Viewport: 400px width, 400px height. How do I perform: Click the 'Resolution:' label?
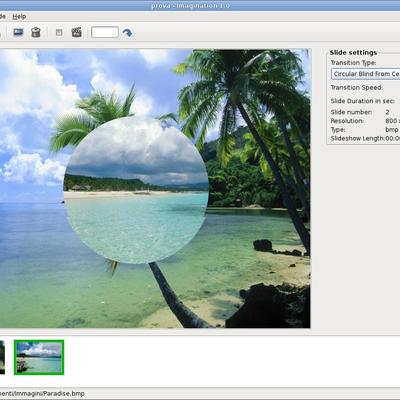coord(347,121)
